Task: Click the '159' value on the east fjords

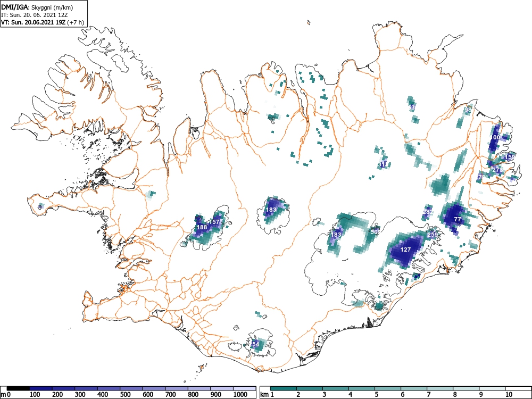Action: (510, 157)
